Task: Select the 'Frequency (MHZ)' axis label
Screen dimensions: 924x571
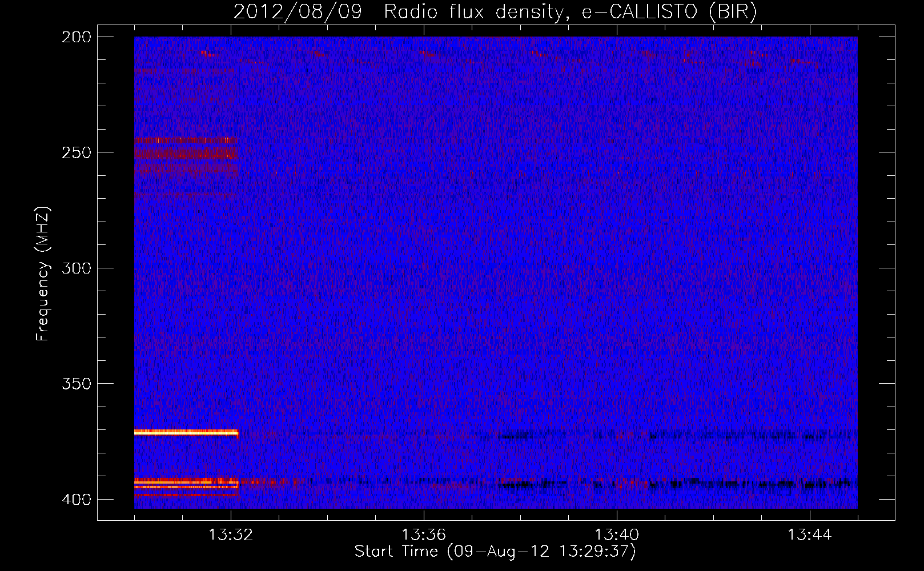Action: click(x=43, y=274)
